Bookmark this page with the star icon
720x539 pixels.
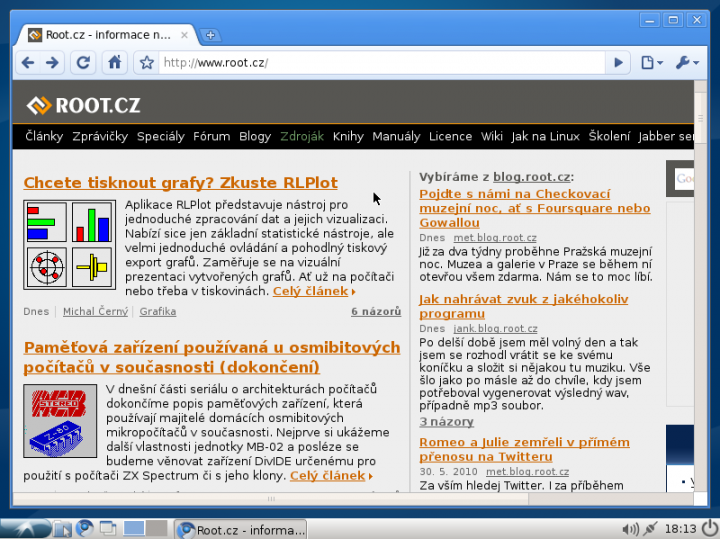(x=146, y=62)
